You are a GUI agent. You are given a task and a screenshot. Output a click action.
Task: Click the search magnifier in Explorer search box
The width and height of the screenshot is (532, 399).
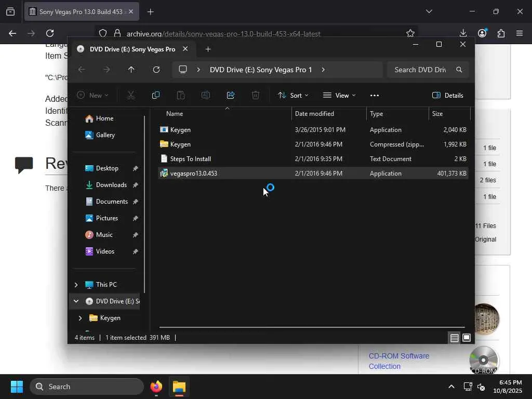pyautogui.click(x=459, y=70)
